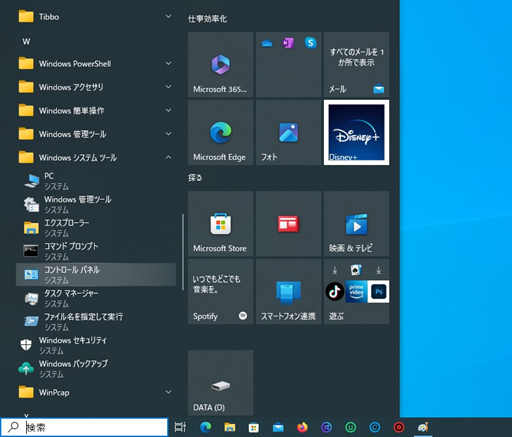Switch to the Paint app on taskbar
512x437 pixels.
click(x=423, y=427)
